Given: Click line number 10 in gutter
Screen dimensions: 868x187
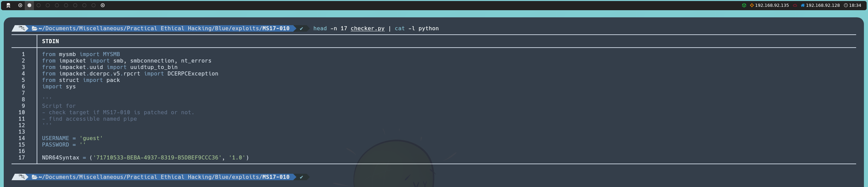Looking at the screenshot, I should point(22,112).
